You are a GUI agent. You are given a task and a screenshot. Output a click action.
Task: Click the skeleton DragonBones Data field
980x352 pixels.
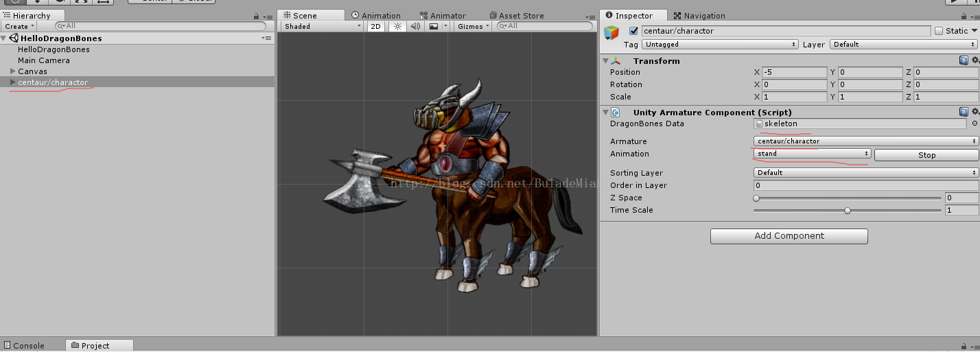point(859,124)
